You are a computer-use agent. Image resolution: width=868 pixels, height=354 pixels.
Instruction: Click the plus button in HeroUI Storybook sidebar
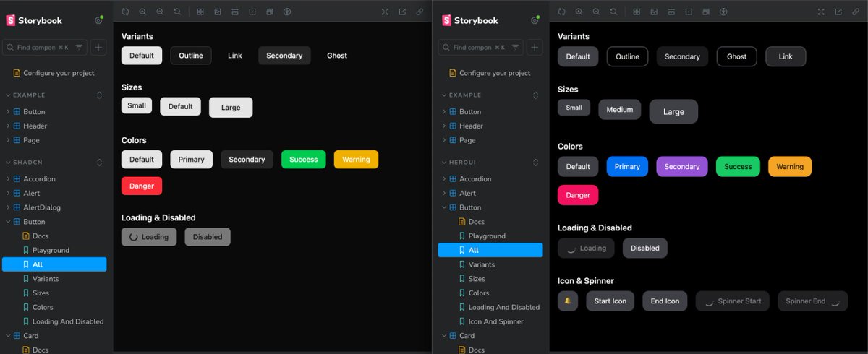(535, 47)
